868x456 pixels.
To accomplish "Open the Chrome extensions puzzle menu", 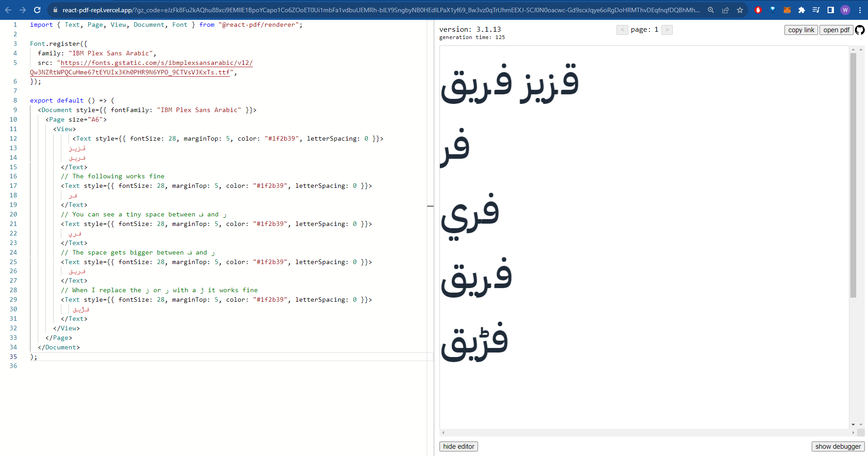I will [801, 10].
